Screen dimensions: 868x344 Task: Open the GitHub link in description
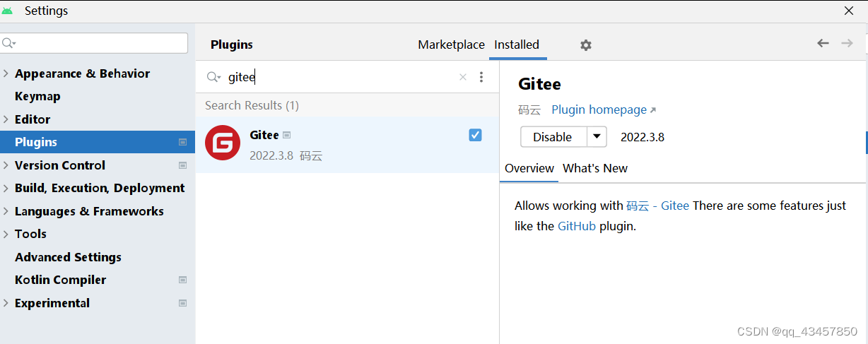pos(577,227)
